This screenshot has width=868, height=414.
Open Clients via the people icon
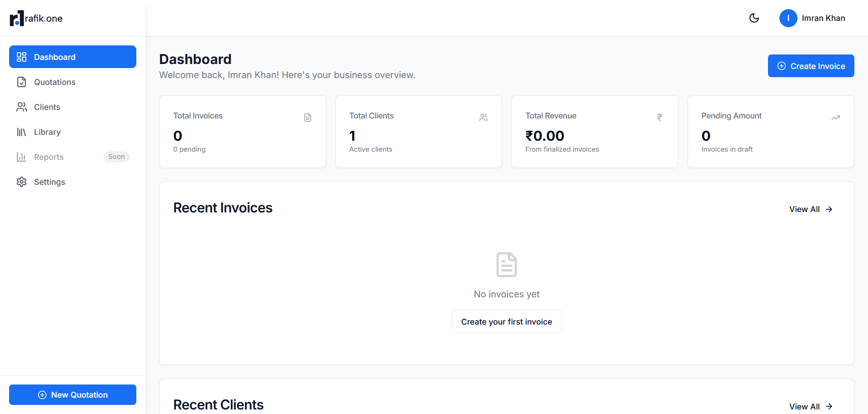pos(21,107)
